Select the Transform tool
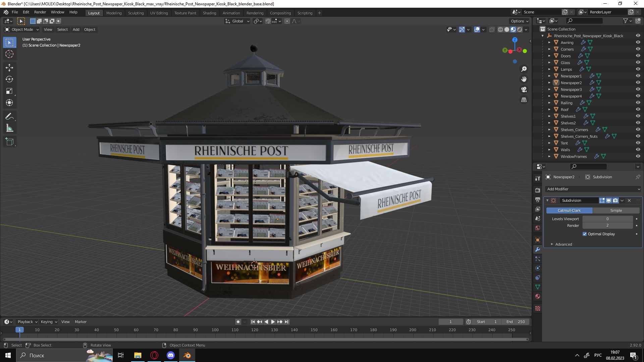Viewport: 644px width, 362px height. pos(9,103)
